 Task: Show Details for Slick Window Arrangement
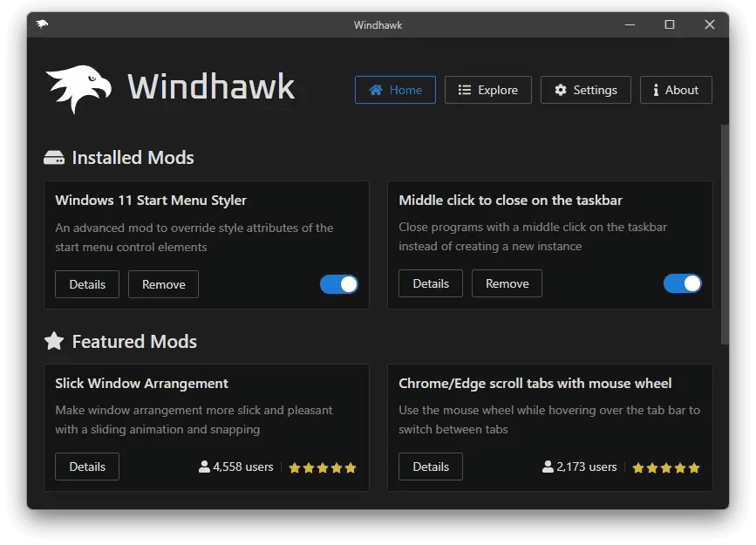87,467
